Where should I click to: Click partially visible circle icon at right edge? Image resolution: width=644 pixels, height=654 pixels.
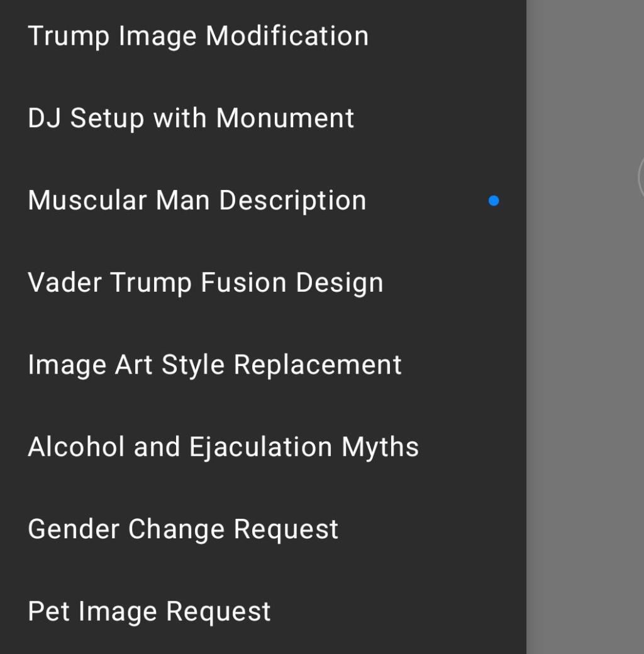tap(641, 178)
